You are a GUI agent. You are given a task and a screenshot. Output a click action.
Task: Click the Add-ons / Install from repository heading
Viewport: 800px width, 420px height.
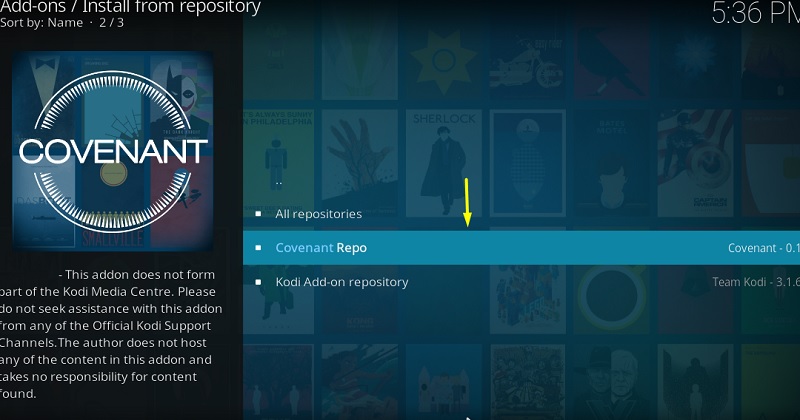(x=130, y=7)
